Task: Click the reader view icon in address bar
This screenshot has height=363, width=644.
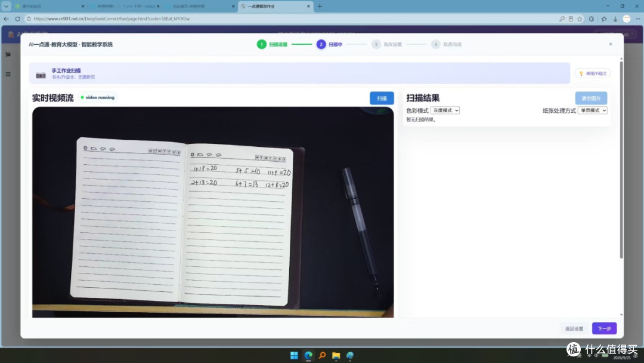Action: point(571,19)
